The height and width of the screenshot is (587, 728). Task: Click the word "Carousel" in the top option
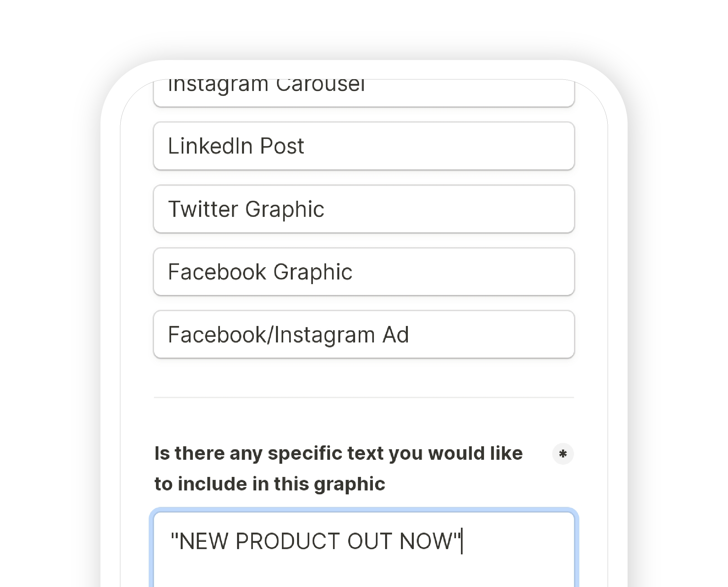point(320,86)
